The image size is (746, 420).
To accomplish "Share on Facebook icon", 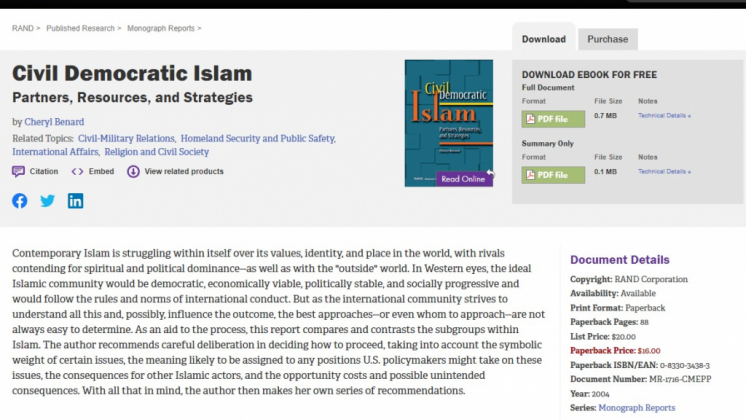I will [x=20, y=201].
